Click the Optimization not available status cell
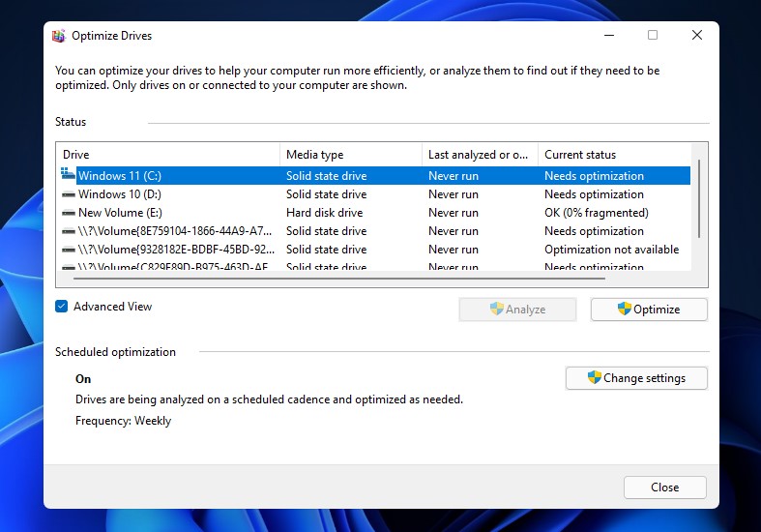The width and height of the screenshot is (761, 532). click(611, 250)
